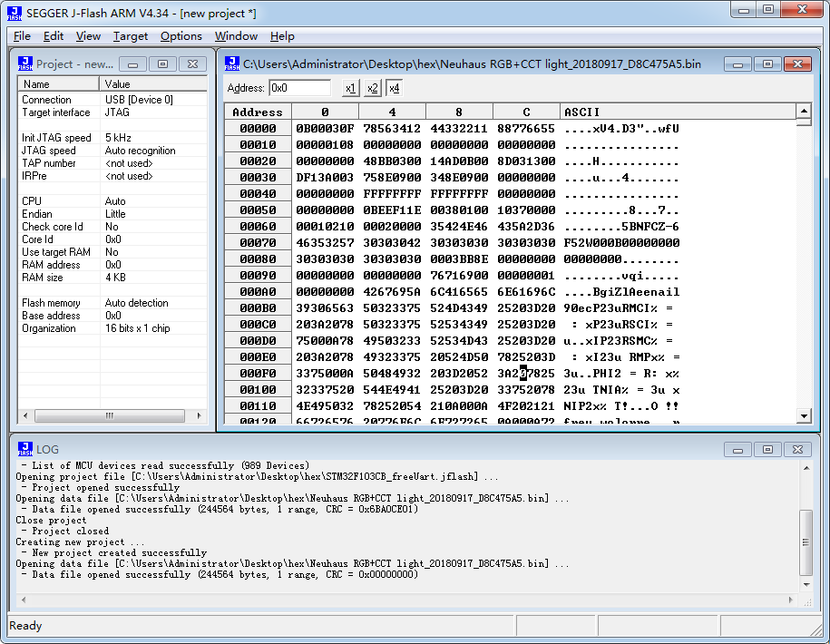This screenshot has height=644, width=830.
Task: Select the Flash memory property row
Action: 112,303
